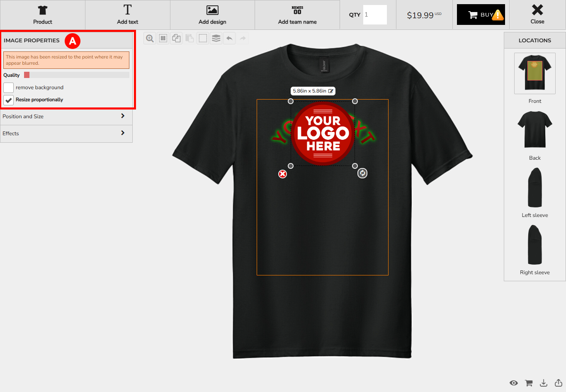Click the small cart icon at the bottom
The image size is (566, 392).
click(x=529, y=383)
